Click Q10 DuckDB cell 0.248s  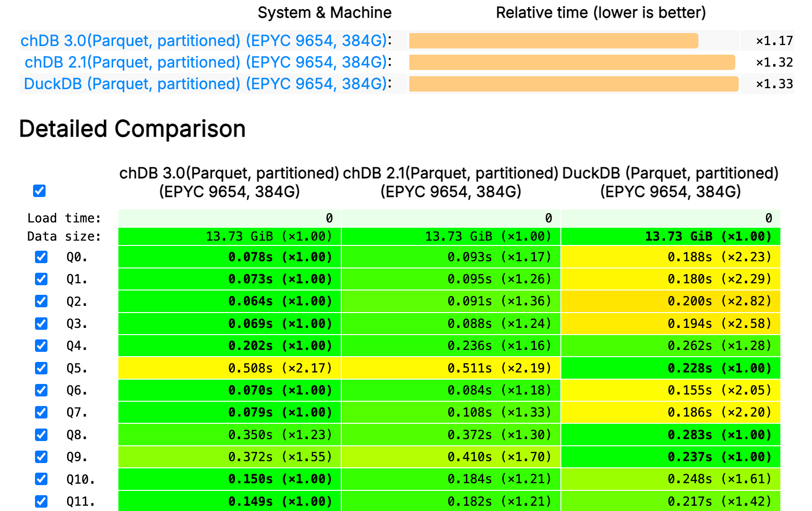[671, 479]
